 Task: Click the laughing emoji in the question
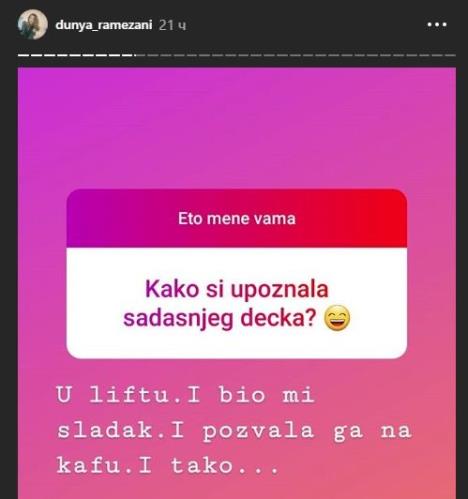click(x=337, y=318)
